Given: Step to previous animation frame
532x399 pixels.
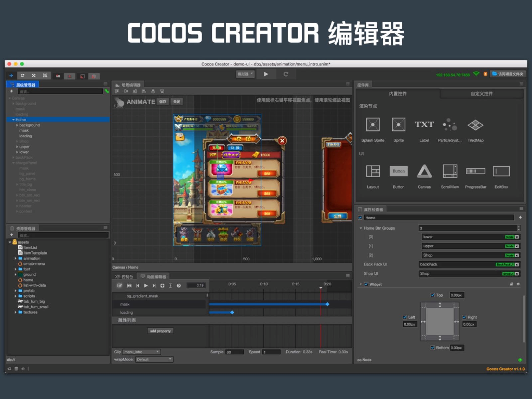Looking at the screenshot, I should [137, 286].
